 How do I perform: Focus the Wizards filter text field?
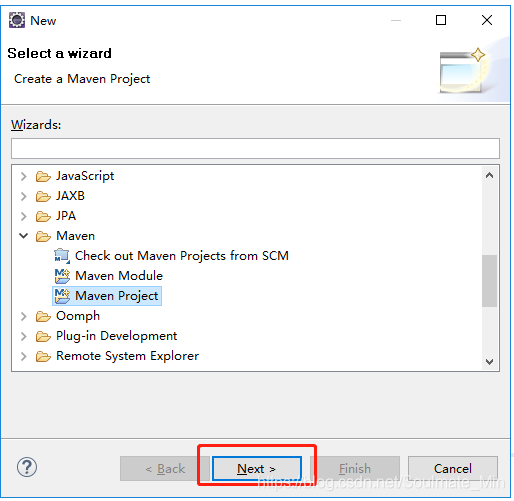pos(255,149)
